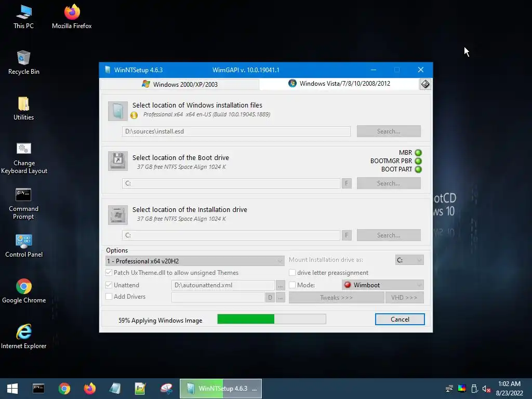Click Search for the Boot drive
Viewport: 532px width, 399px height.
click(389, 183)
